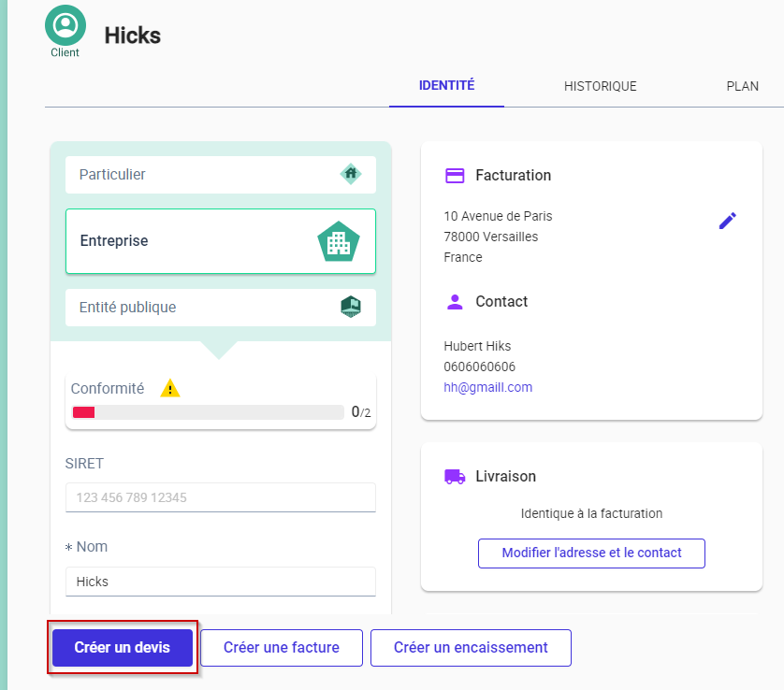Select Entreprise client type
The height and width of the screenshot is (690, 784).
[187, 241]
